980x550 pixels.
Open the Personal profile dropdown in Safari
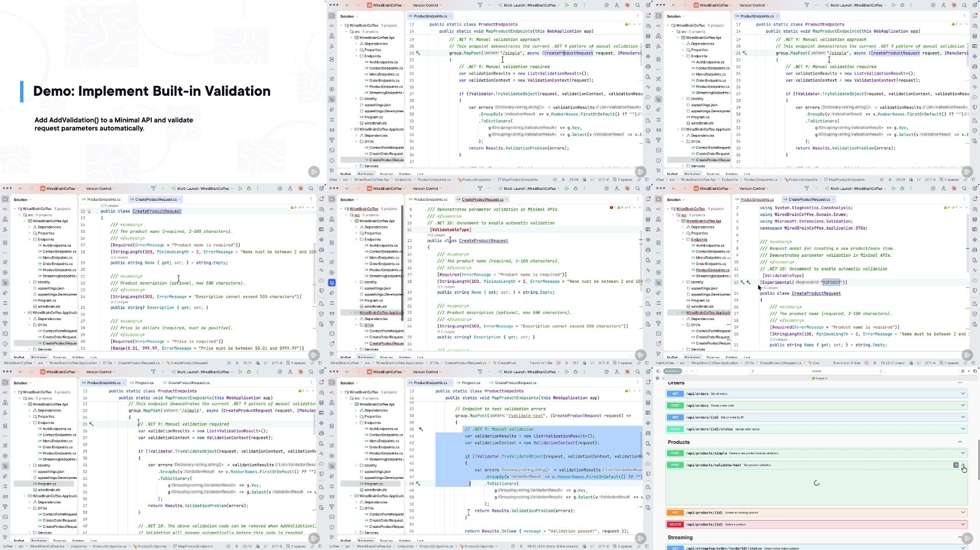(x=673, y=371)
